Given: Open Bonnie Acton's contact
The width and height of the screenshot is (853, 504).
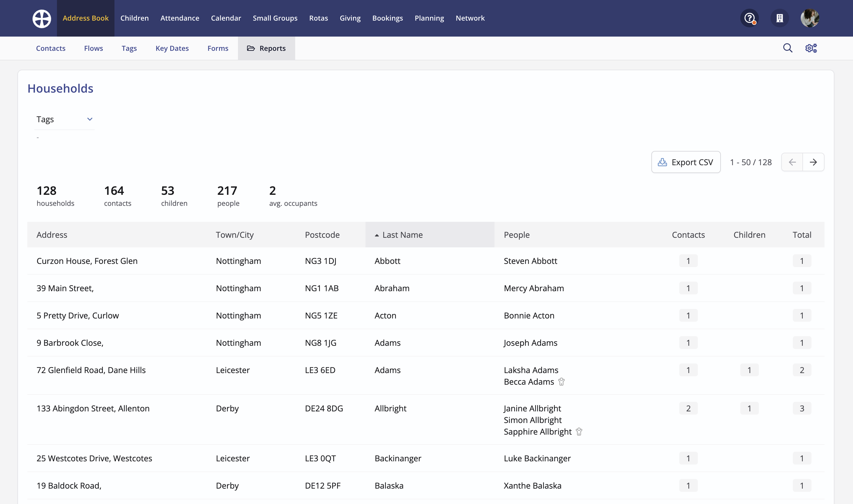Looking at the screenshot, I should (x=529, y=316).
